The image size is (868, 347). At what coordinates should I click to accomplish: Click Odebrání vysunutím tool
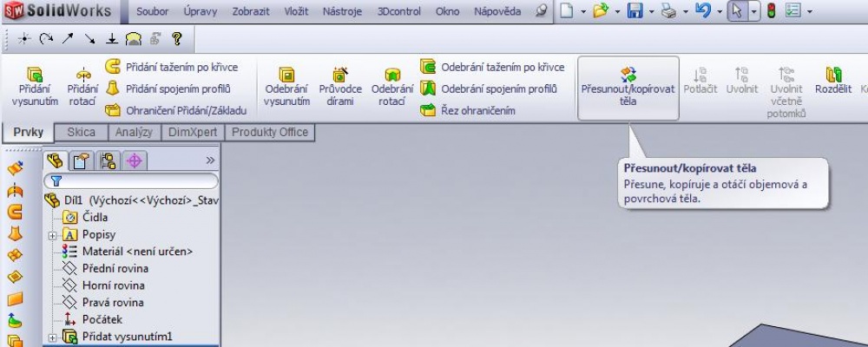coord(286,87)
